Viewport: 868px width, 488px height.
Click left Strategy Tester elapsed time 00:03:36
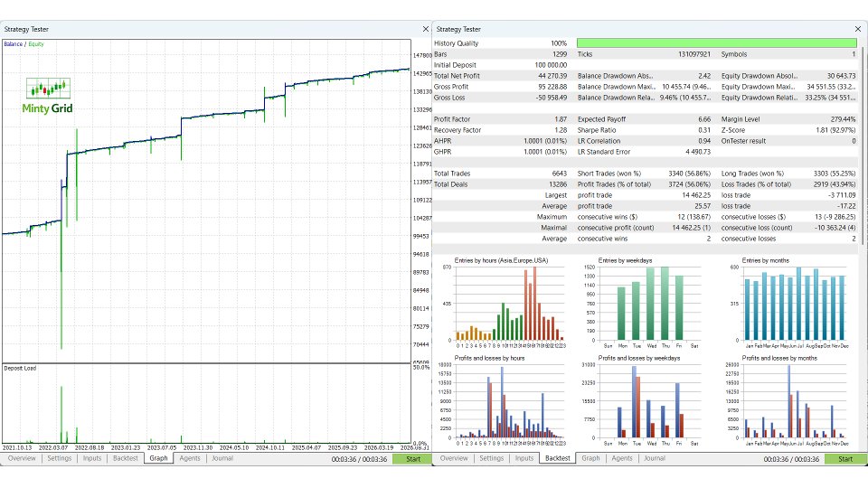coord(344,459)
